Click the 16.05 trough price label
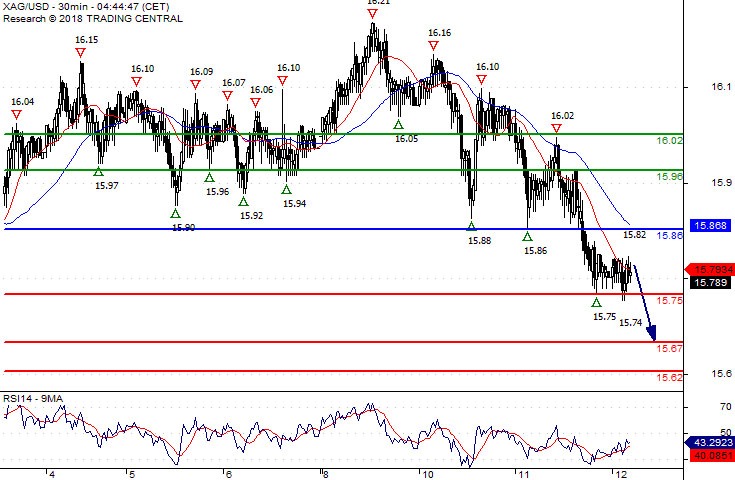Image resolution: width=735 pixels, height=480 pixels. click(406, 139)
